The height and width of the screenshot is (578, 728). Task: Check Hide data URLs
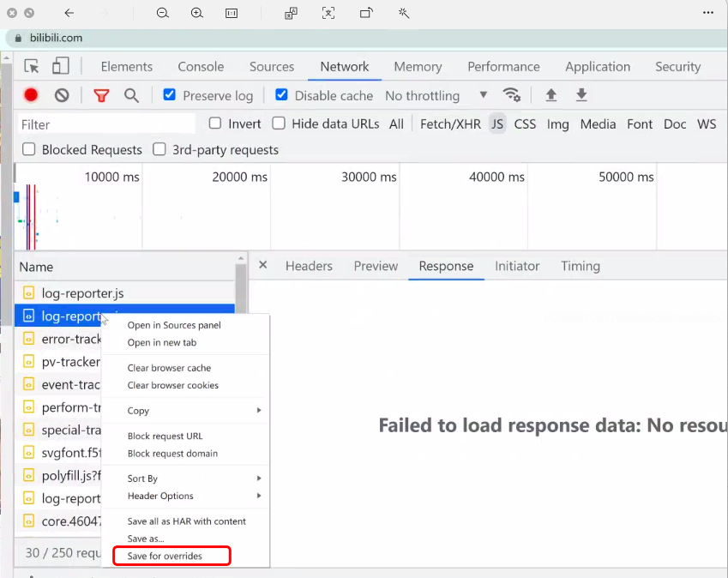click(x=279, y=123)
